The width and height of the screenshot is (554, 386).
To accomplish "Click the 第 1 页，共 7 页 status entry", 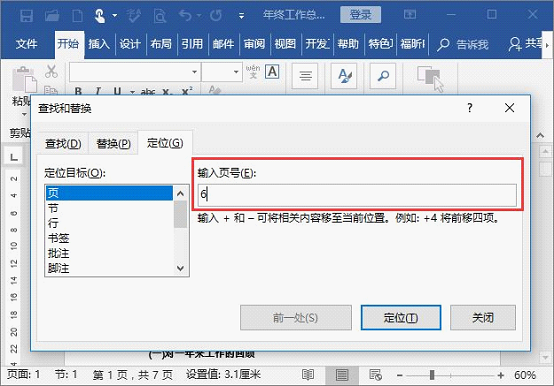I will tap(132, 375).
